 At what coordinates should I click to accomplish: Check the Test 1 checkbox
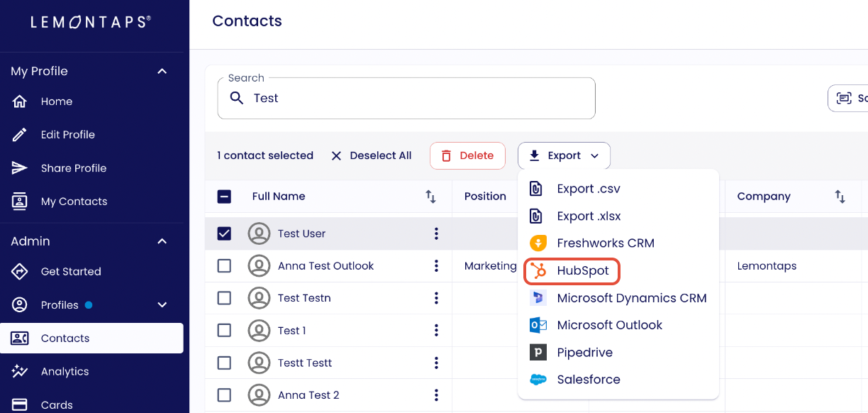(x=224, y=331)
